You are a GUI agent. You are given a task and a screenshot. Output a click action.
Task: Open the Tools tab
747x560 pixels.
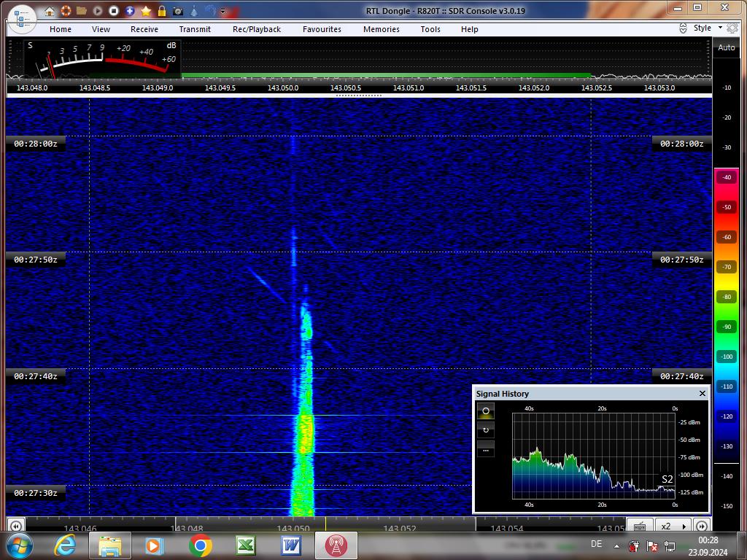430,29
